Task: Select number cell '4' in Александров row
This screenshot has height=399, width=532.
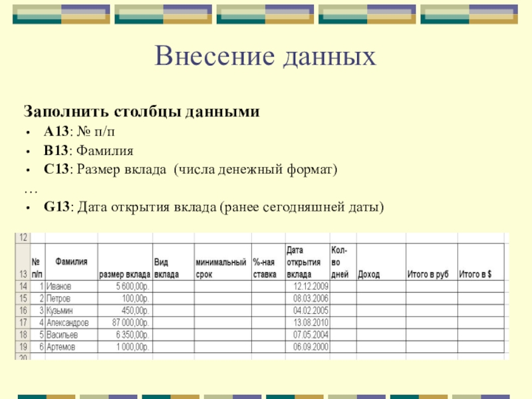Action: pyautogui.click(x=38, y=323)
